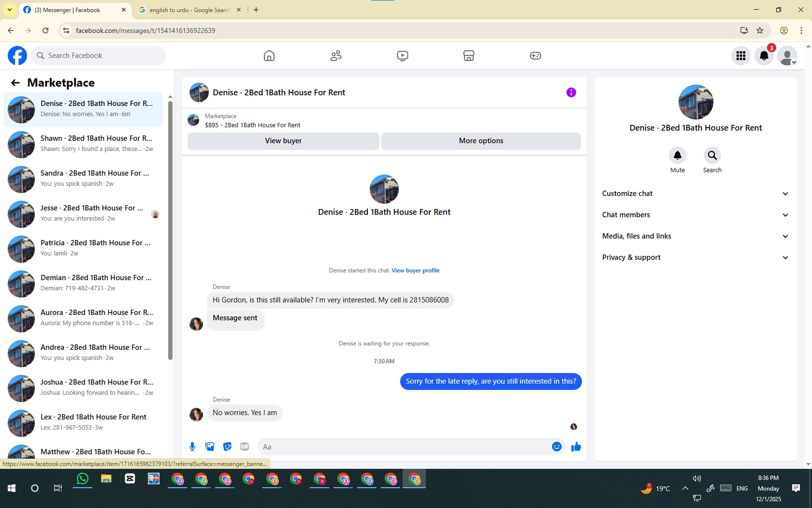This screenshot has width=812, height=508.
Task: Click the 'Sorry for the late reply' message
Action: (x=491, y=381)
